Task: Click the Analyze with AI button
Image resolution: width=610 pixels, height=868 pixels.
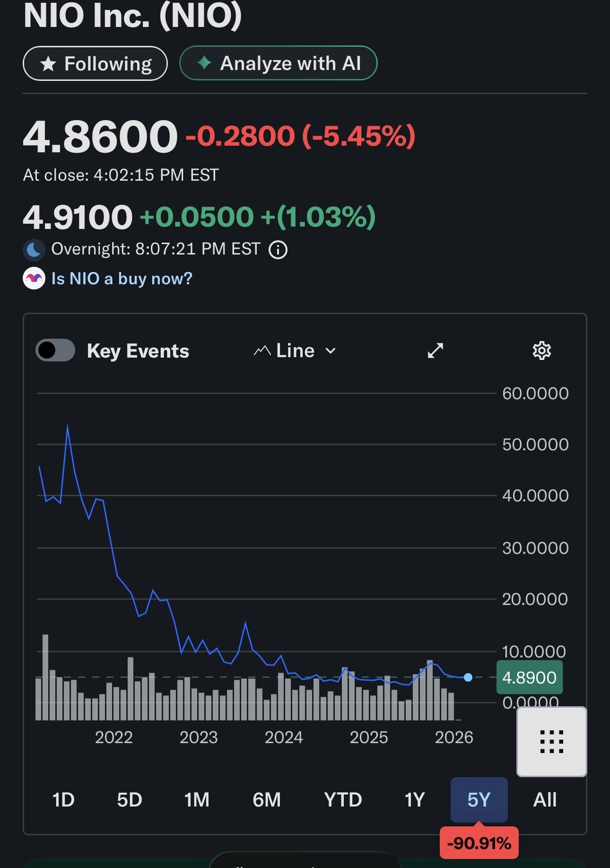Action: coord(279,63)
